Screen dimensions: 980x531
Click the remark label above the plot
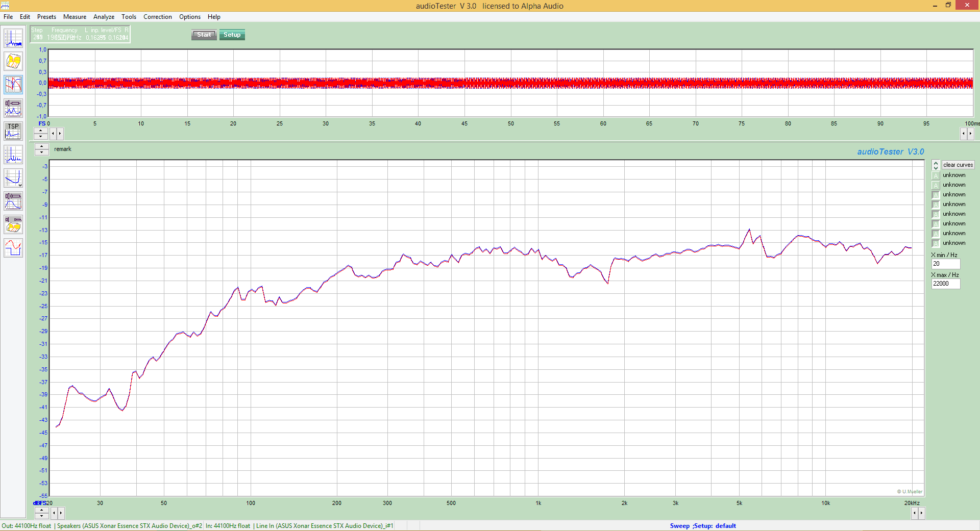point(63,149)
